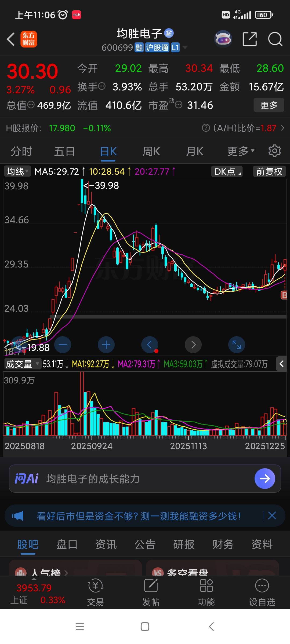The image size is (290, 644).
Task: Tap the 看好后市 融资 promotion link
Action: (x=139, y=516)
